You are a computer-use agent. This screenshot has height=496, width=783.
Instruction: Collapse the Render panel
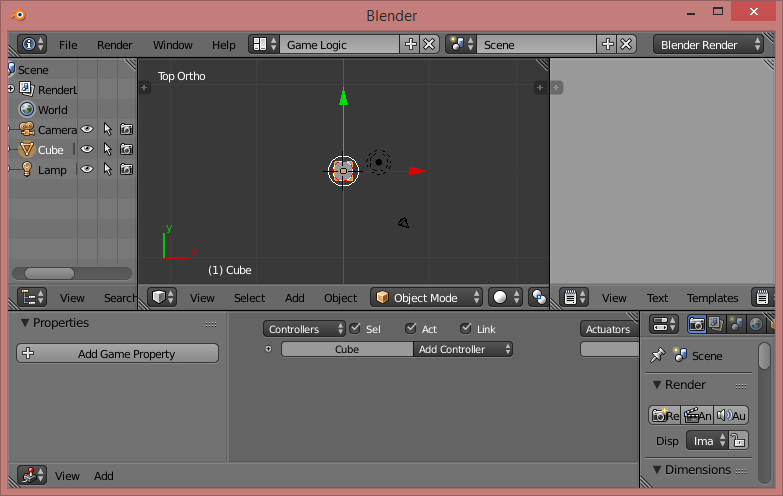pos(657,385)
